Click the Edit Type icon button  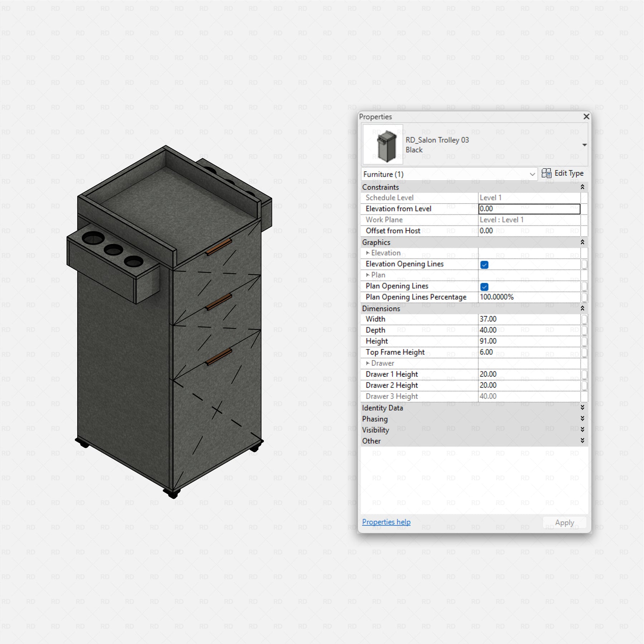coord(546,174)
